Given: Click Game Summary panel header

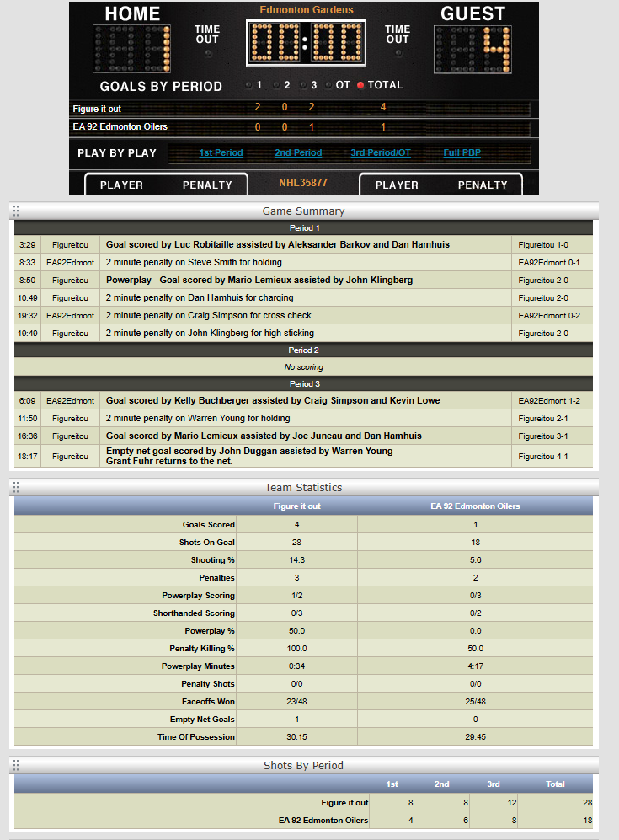Looking at the screenshot, I should pyautogui.click(x=304, y=211).
